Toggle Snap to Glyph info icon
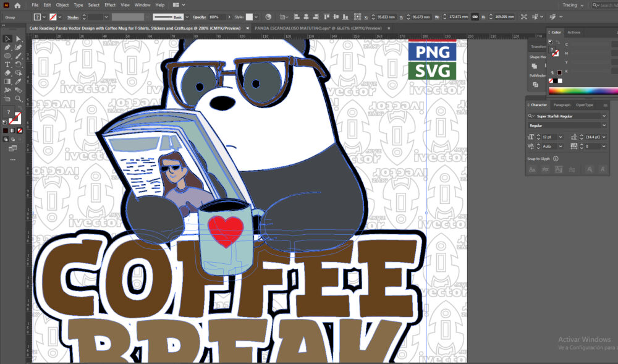 pos(556,159)
